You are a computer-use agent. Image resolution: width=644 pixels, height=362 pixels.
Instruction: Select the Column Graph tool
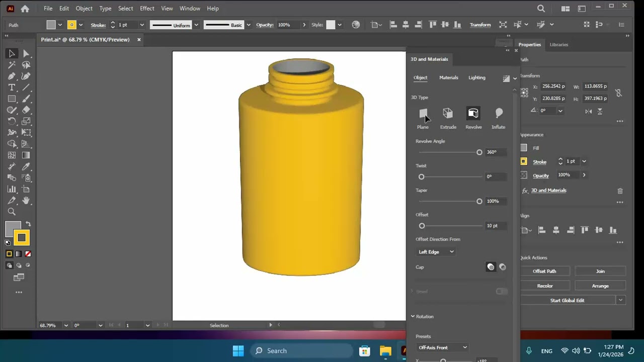pos(12,189)
